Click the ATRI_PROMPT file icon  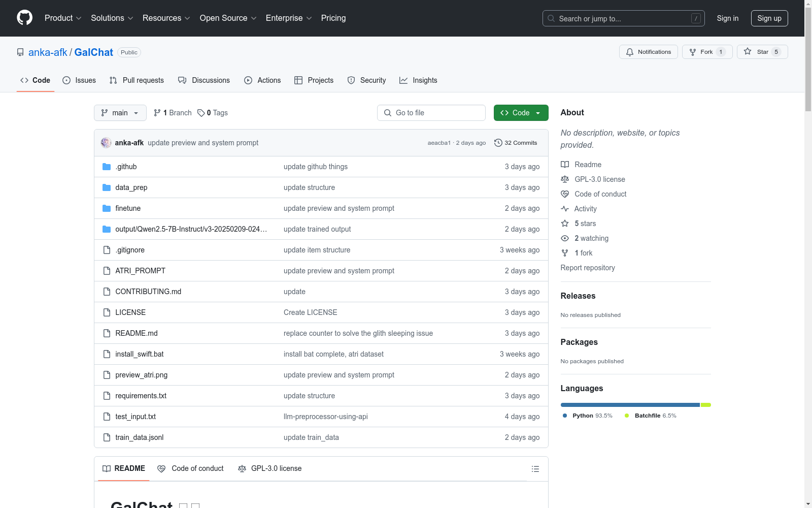pos(107,271)
